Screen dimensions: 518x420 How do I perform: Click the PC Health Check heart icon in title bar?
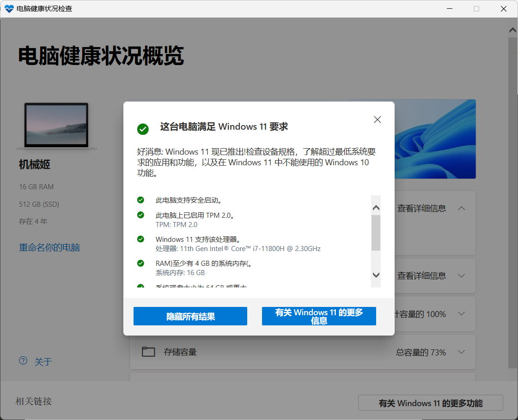click(x=8, y=8)
